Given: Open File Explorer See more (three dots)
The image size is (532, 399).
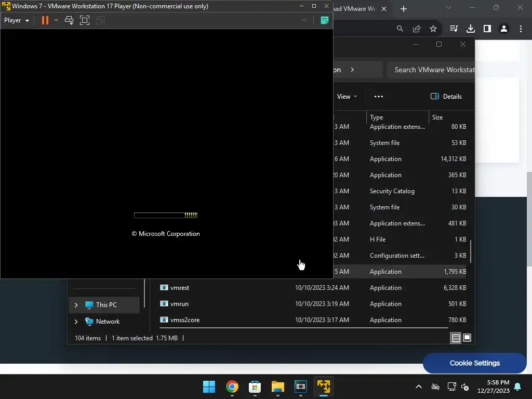Looking at the screenshot, I should (379, 96).
